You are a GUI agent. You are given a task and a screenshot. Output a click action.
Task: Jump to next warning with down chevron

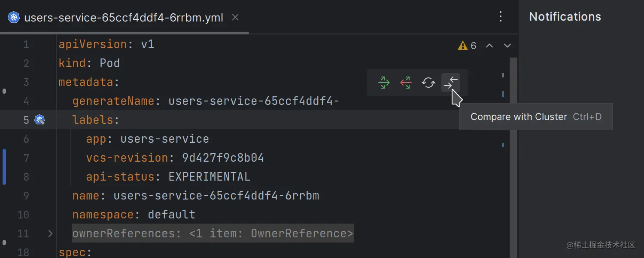coord(507,45)
